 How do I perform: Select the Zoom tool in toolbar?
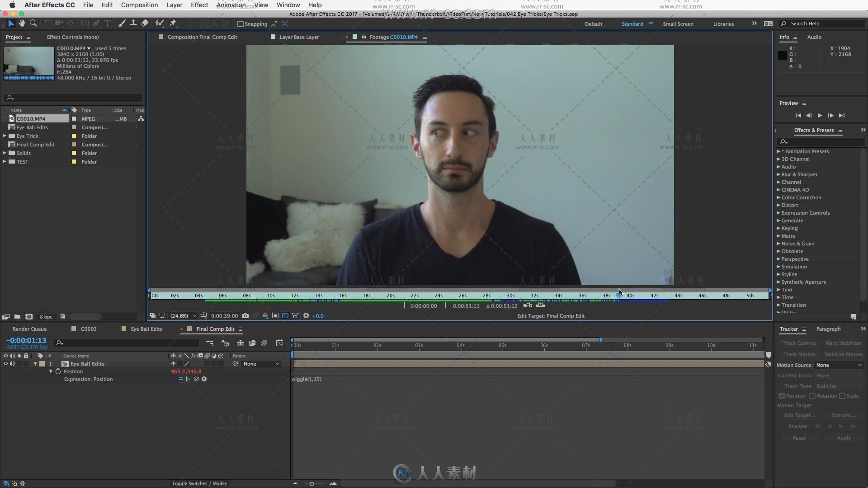(34, 23)
